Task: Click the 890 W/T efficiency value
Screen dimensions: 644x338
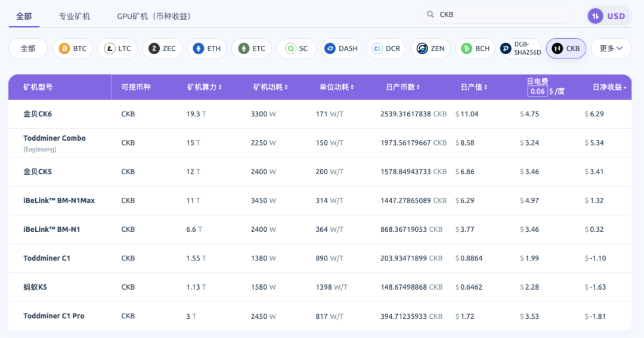Action: [329, 258]
